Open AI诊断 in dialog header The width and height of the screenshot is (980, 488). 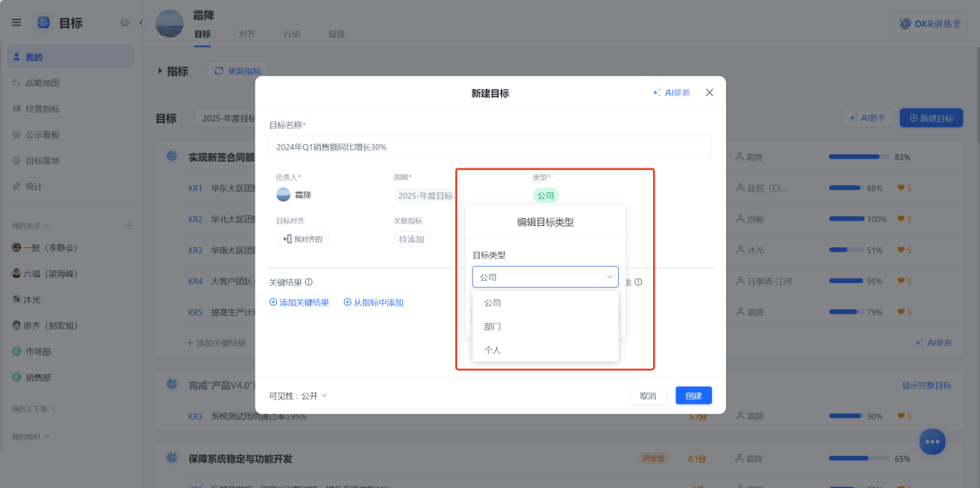[x=671, y=92]
